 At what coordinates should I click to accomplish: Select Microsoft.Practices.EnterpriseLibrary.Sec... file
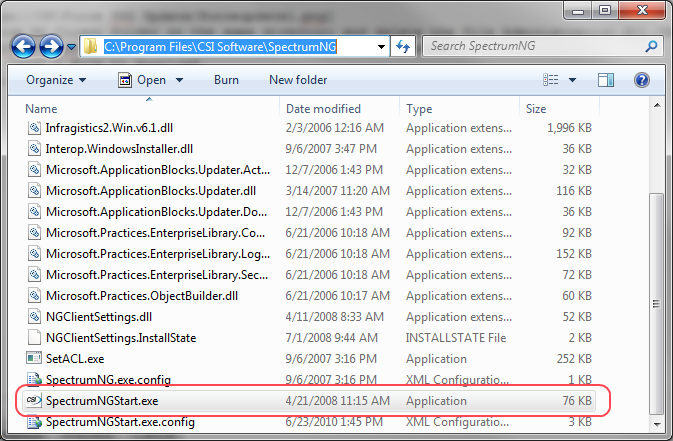click(x=157, y=275)
